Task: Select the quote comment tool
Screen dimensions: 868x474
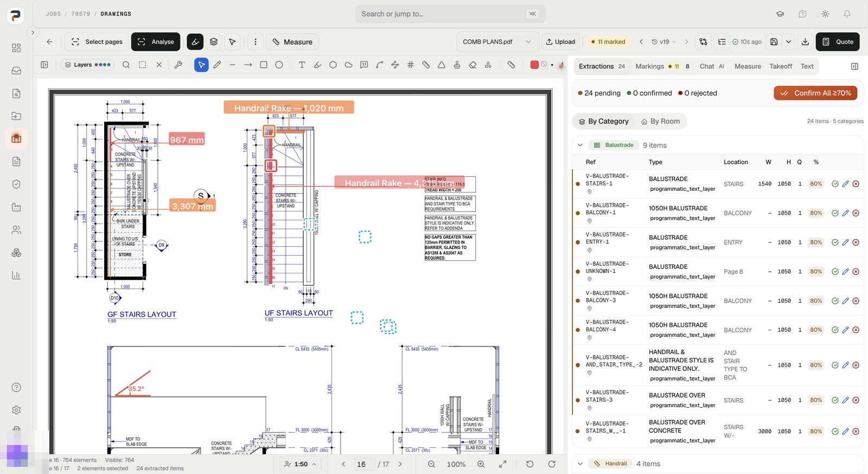Action: pos(364,65)
